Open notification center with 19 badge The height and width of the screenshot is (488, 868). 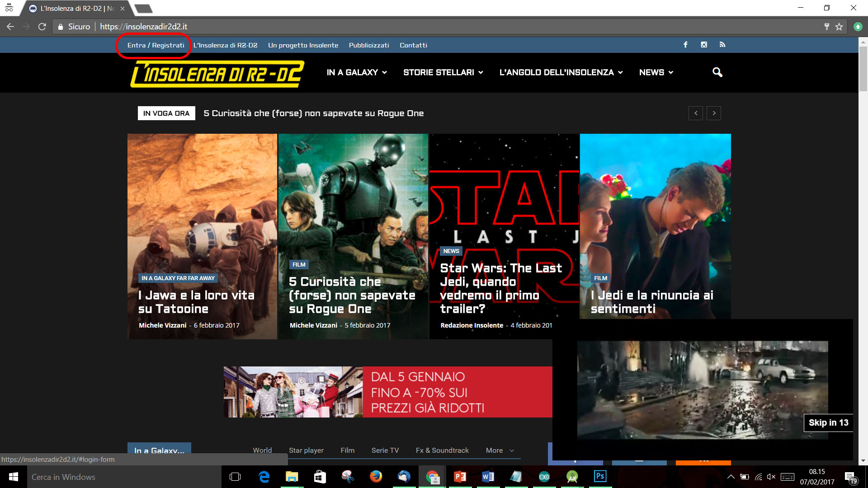[x=850, y=477]
